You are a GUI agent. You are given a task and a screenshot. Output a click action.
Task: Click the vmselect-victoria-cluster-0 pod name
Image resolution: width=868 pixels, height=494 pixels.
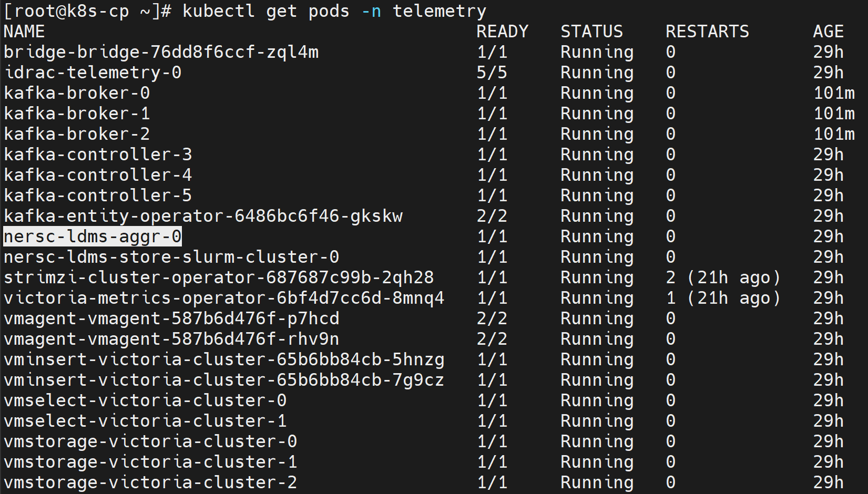pos(145,400)
